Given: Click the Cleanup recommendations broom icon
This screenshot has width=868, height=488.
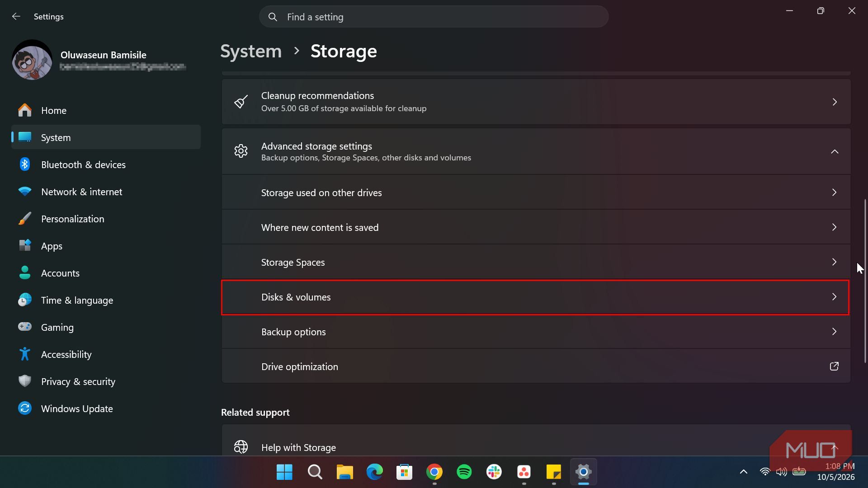Looking at the screenshot, I should (241, 102).
